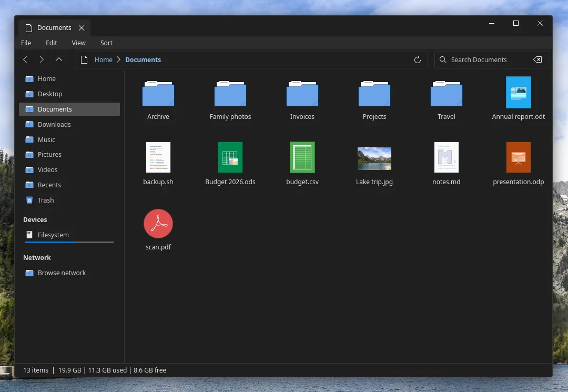Open the Invoices folder

pyautogui.click(x=302, y=94)
